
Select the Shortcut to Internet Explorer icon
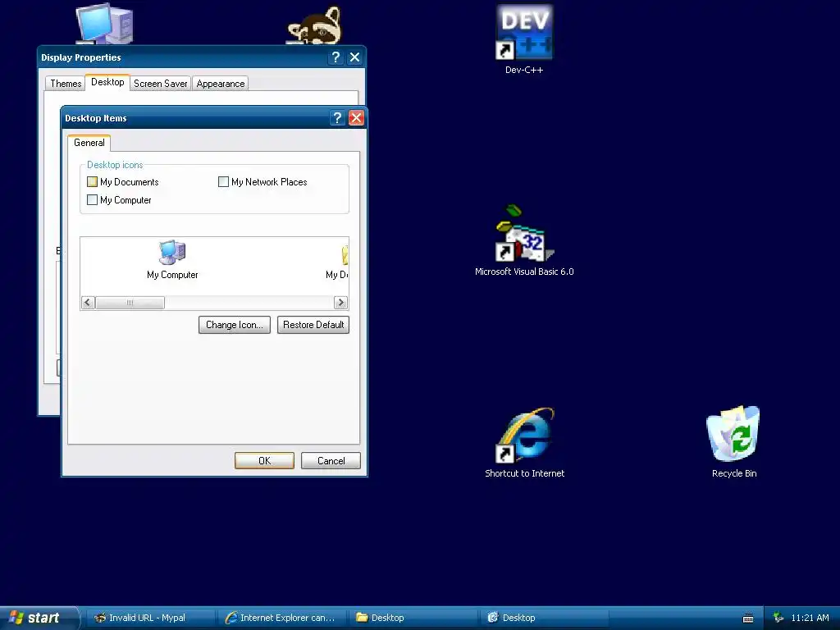point(524,435)
